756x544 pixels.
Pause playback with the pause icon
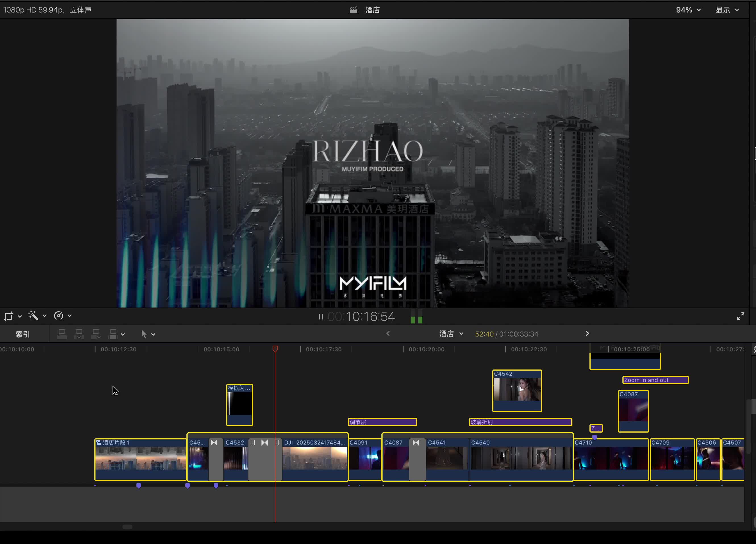321,316
